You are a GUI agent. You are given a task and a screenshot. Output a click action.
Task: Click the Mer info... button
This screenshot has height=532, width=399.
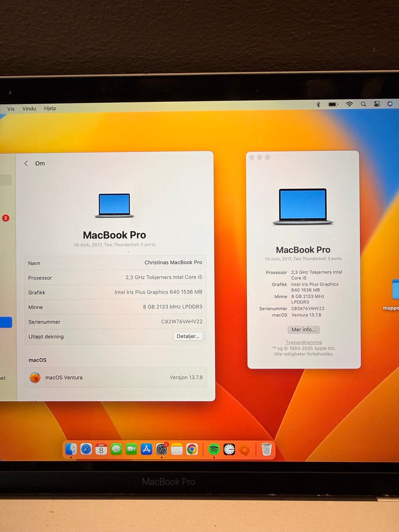(303, 330)
